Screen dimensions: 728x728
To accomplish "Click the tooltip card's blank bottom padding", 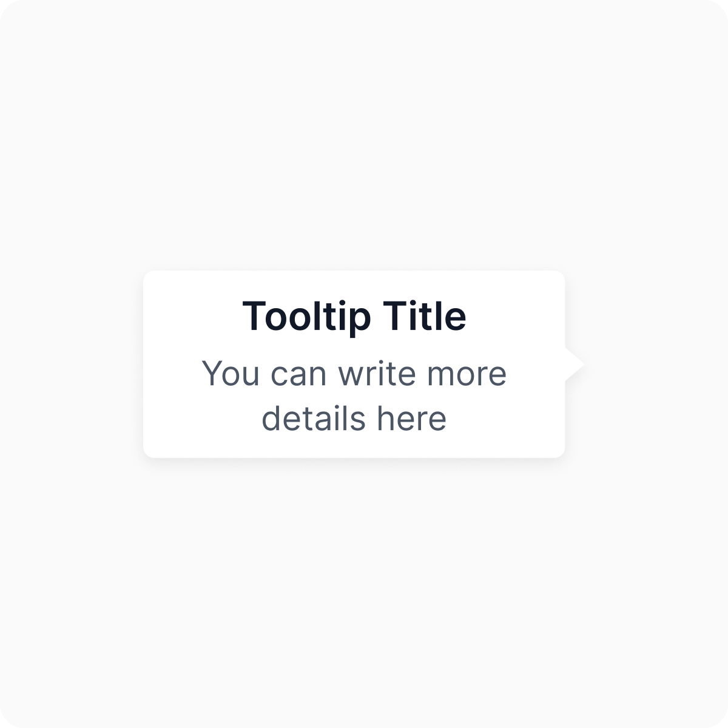I will [354, 446].
